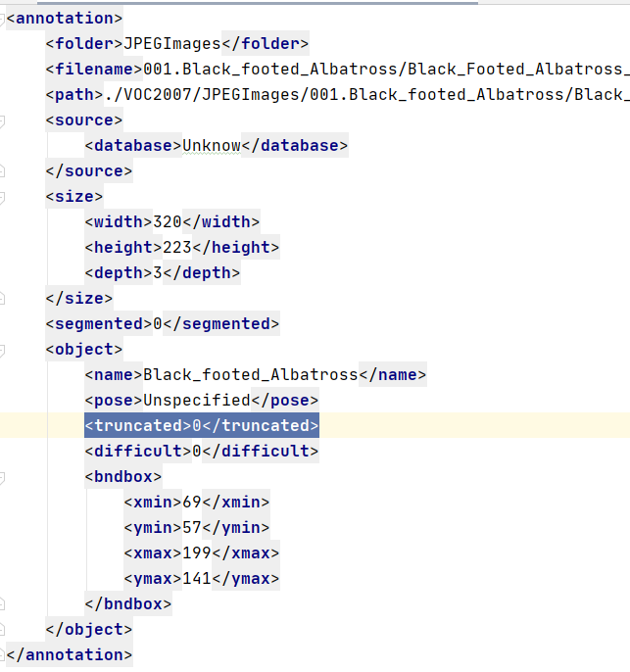Click the closing </annotation> tag text
Image resolution: width=630 pixels, height=672 pixels.
pos(70,654)
